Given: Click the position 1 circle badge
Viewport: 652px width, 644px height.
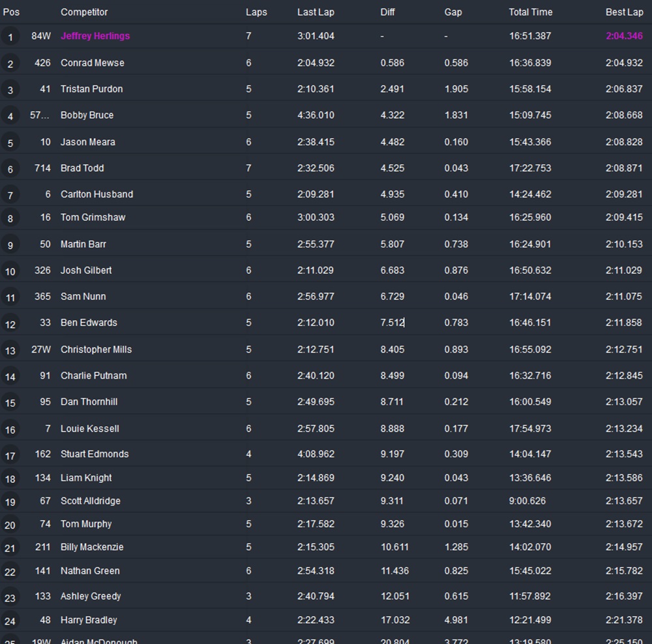Looking at the screenshot, I should pos(10,37).
